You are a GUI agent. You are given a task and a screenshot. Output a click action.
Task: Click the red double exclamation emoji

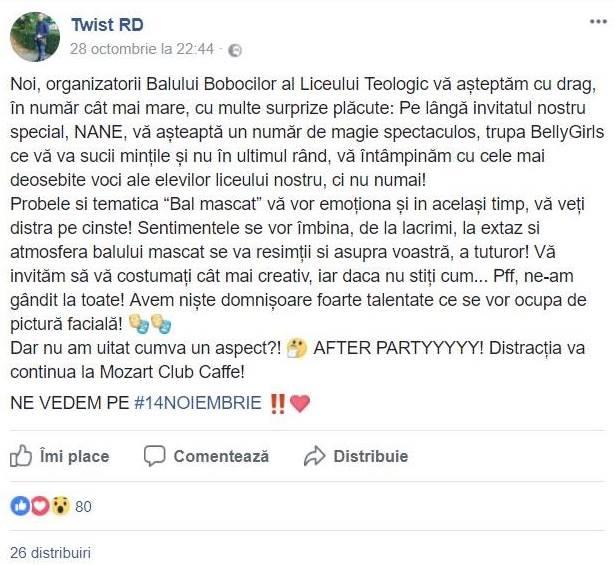point(277,403)
